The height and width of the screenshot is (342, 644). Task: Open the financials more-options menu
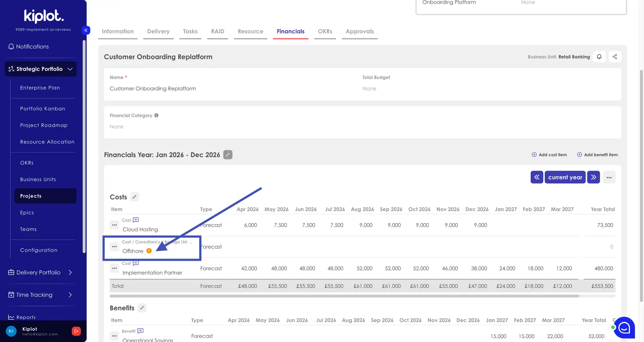(609, 177)
